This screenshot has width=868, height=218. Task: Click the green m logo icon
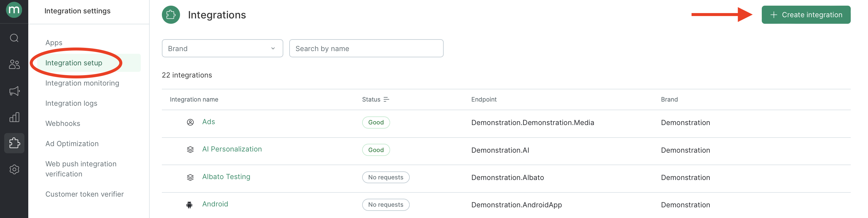pyautogui.click(x=14, y=10)
